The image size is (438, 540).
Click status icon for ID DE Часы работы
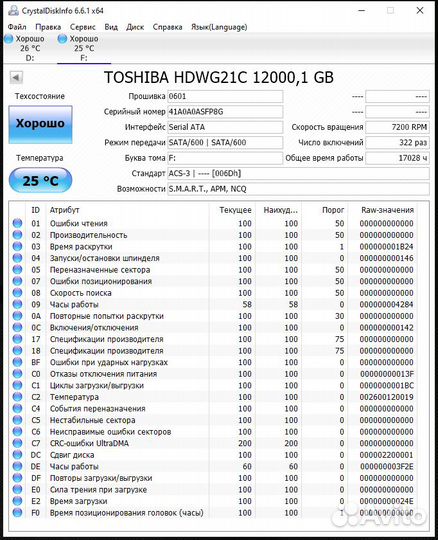(17, 466)
